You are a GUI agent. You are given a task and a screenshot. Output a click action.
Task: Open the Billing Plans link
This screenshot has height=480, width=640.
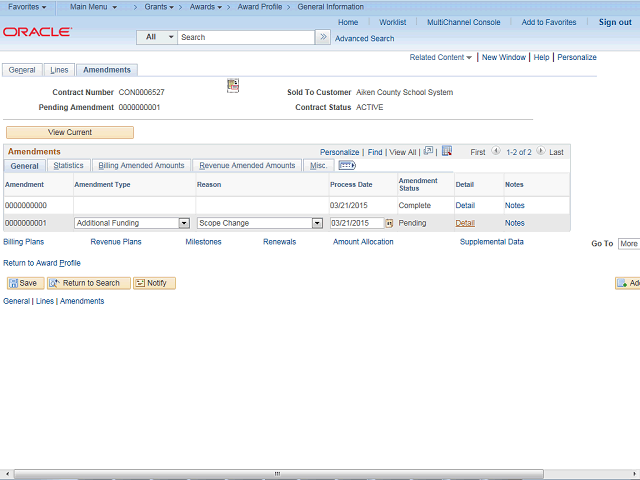tap(24, 242)
